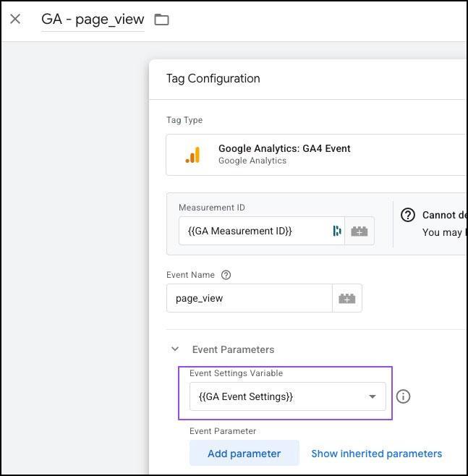Click the Google Analytics bar chart logo
Viewport: 468px width, 476px height.
pos(192,155)
